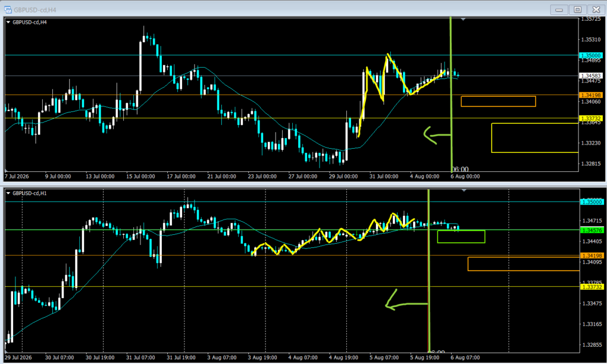The image size is (607, 364).
Task: Click the 1.34405 price scale value
Action: tap(592, 241)
